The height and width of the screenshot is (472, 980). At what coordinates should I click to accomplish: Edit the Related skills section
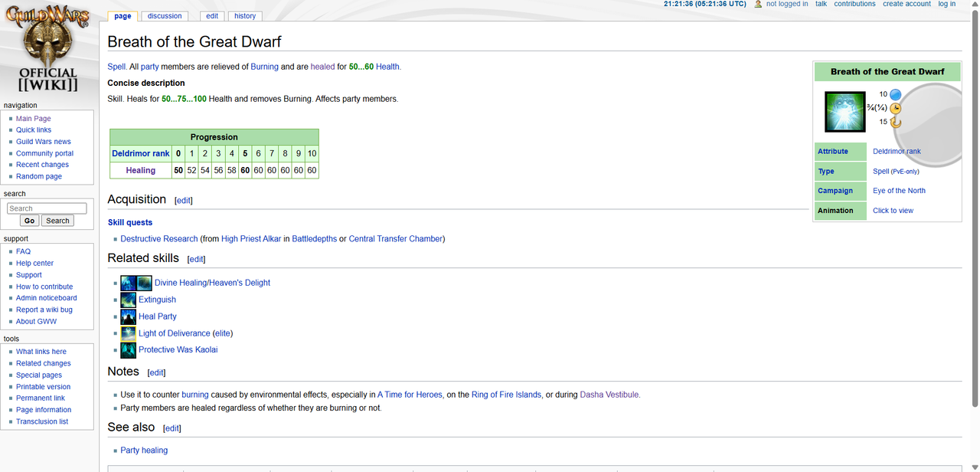196,260
